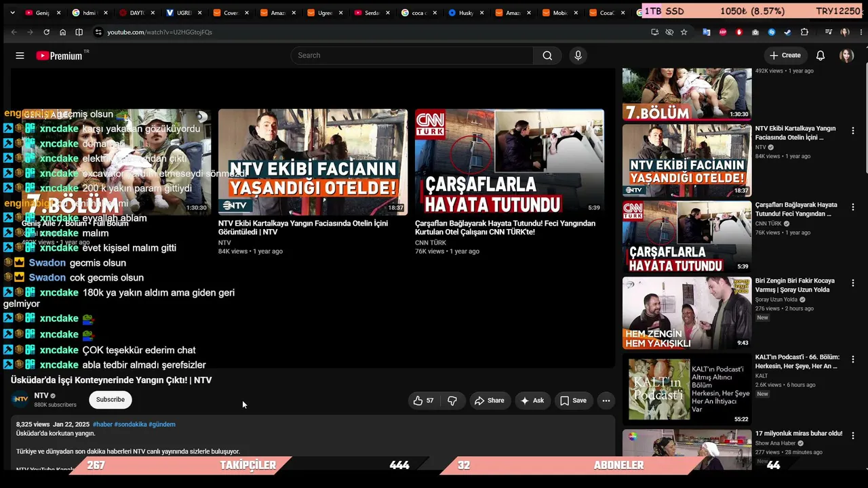Switch to the Mobic browser tab
This screenshot has height=488, width=868.
coord(560,13)
